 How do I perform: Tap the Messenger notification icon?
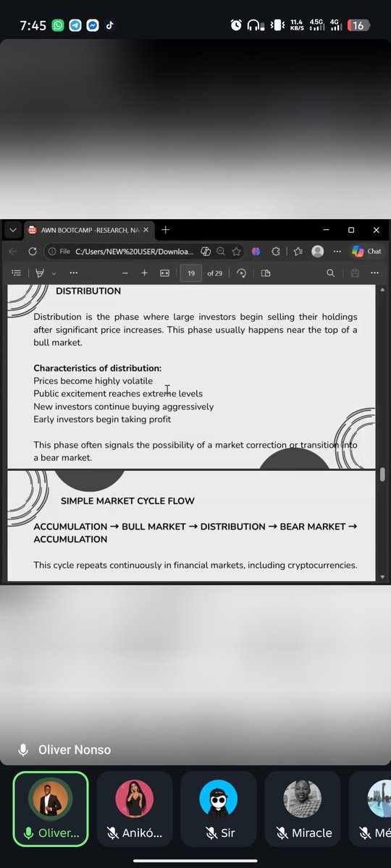93,25
